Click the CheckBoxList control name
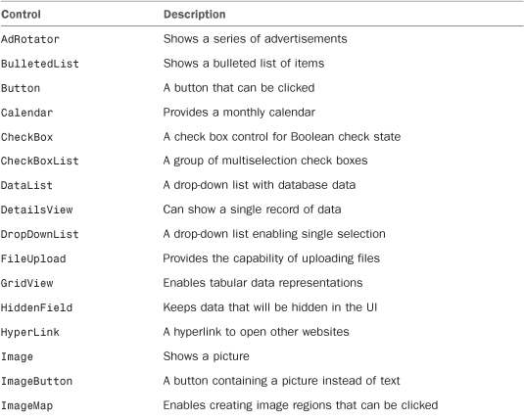The height and width of the screenshot is (420, 524). (x=40, y=162)
